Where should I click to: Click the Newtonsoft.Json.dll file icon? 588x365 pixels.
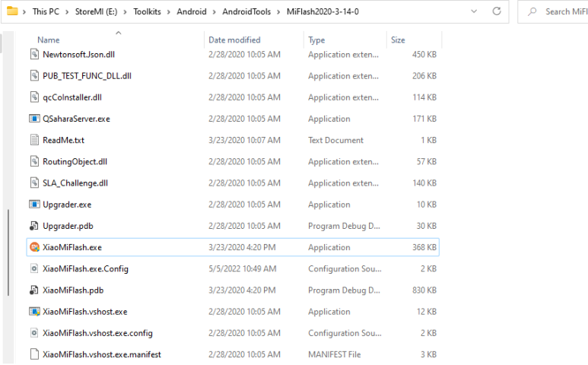tap(34, 54)
